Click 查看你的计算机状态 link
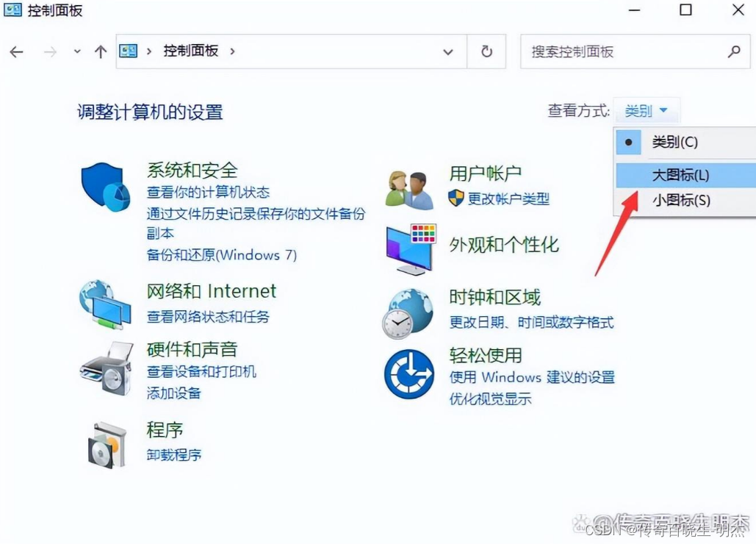 pyautogui.click(x=208, y=193)
